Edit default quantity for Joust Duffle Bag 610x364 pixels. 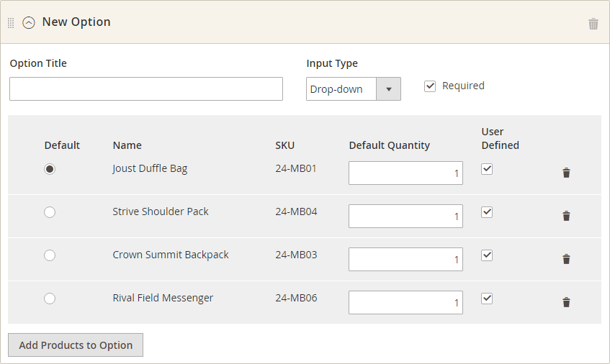pyautogui.click(x=405, y=173)
